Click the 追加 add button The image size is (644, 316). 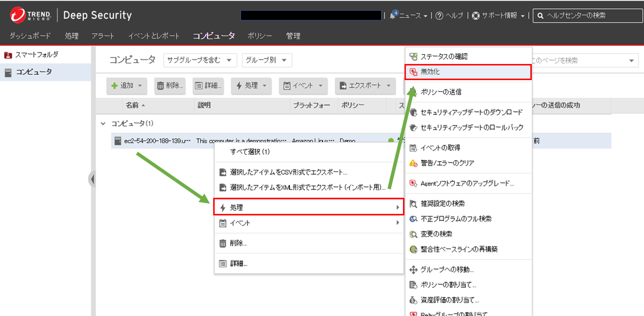(128, 85)
